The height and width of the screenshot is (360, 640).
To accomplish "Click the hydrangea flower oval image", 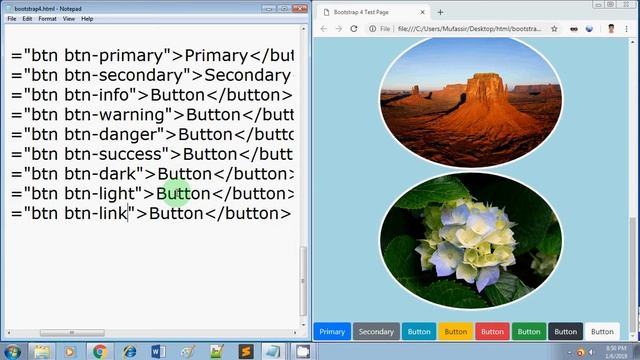I will (x=471, y=241).
